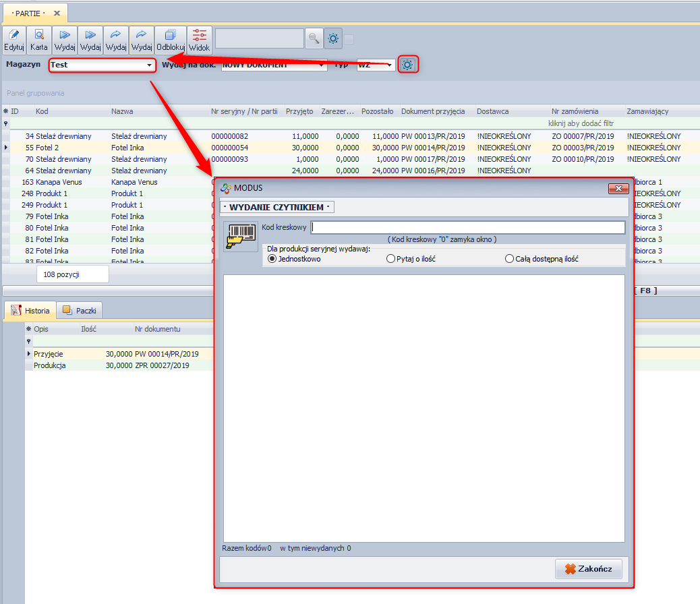Open the Typ dropdown showing WZ
This screenshot has width=700, height=604.
[x=390, y=65]
